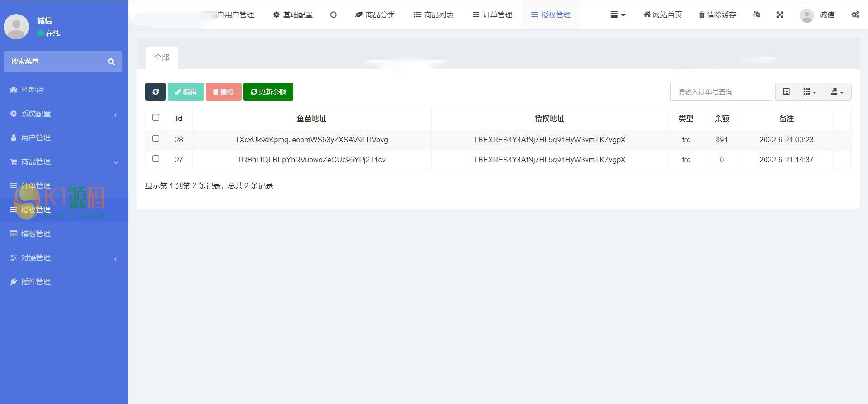Collapse the 商品管理 sidebar menu
Screen dimensions: 868x404
click(x=64, y=162)
